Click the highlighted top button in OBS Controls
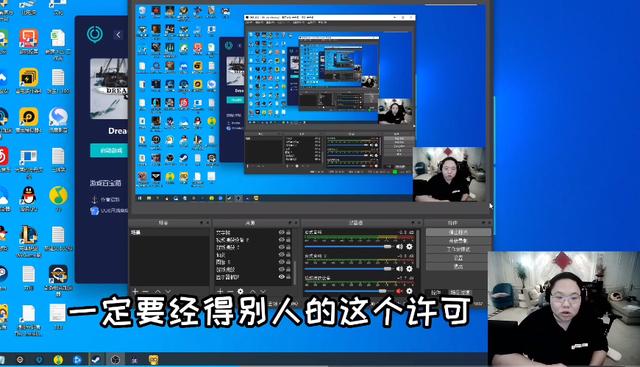The height and width of the screenshot is (367, 640). (458, 232)
